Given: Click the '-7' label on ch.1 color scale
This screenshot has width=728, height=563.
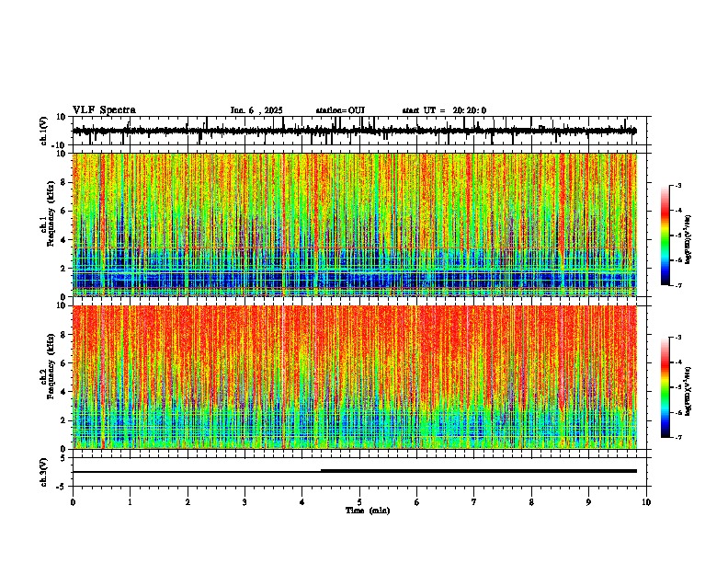Looking at the screenshot, I should pos(677,285).
